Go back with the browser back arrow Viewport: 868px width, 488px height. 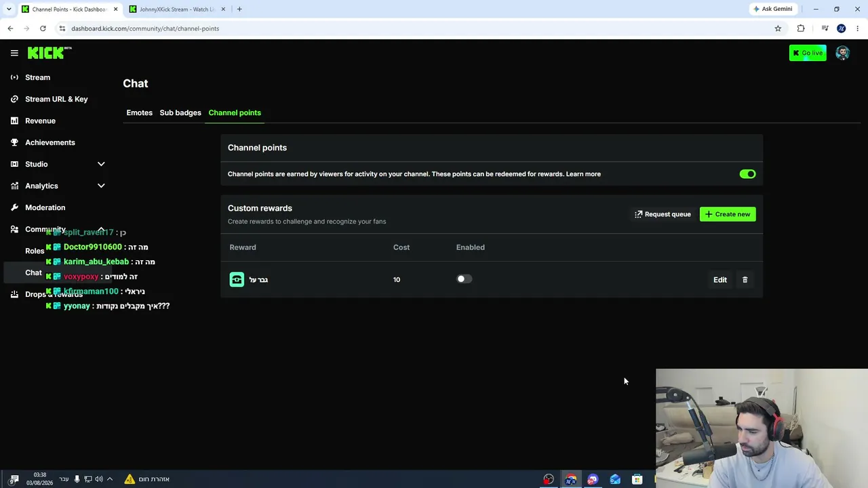pos(10,28)
